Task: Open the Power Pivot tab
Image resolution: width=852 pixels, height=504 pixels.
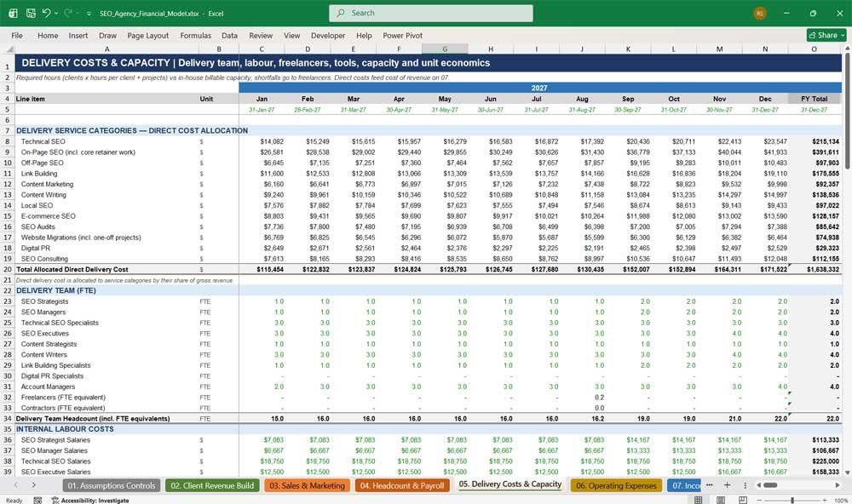Action: tap(403, 35)
